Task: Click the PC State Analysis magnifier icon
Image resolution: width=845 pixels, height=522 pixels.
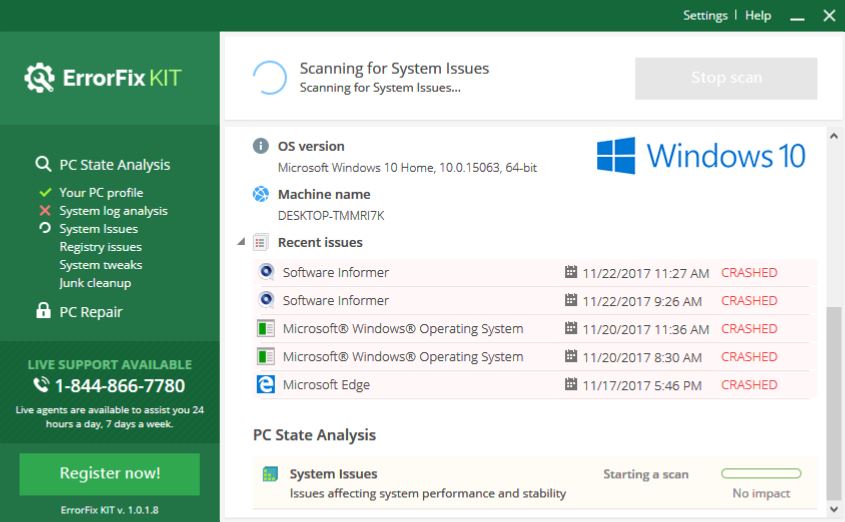Action: click(x=43, y=165)
